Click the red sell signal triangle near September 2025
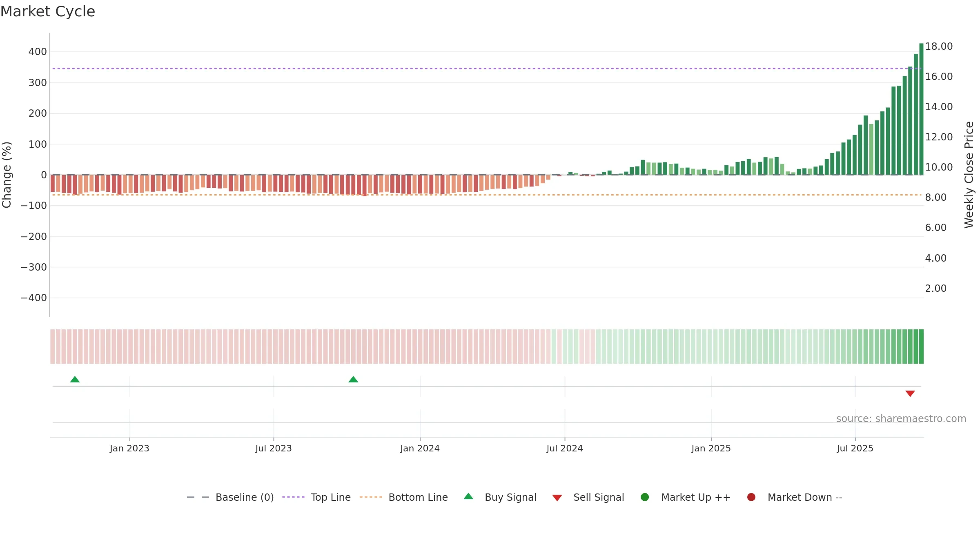Screen dimensions: 980x551 (x=910, y=393)
